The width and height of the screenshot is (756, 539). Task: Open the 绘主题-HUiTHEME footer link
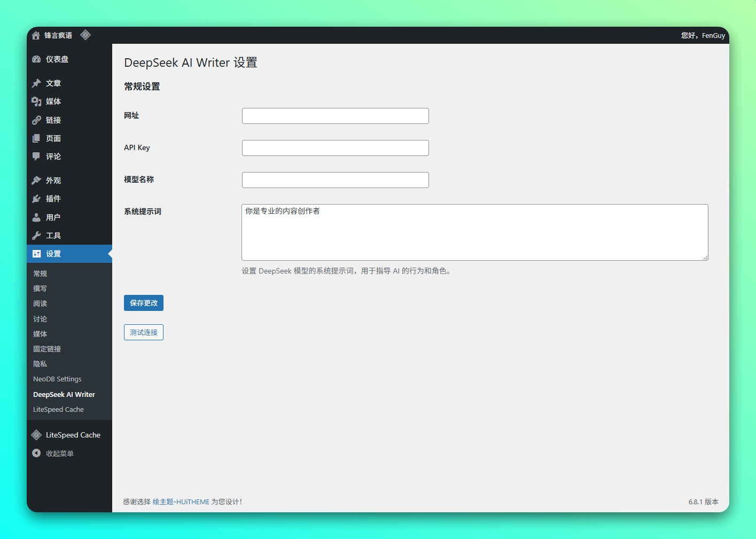(181, 502)
